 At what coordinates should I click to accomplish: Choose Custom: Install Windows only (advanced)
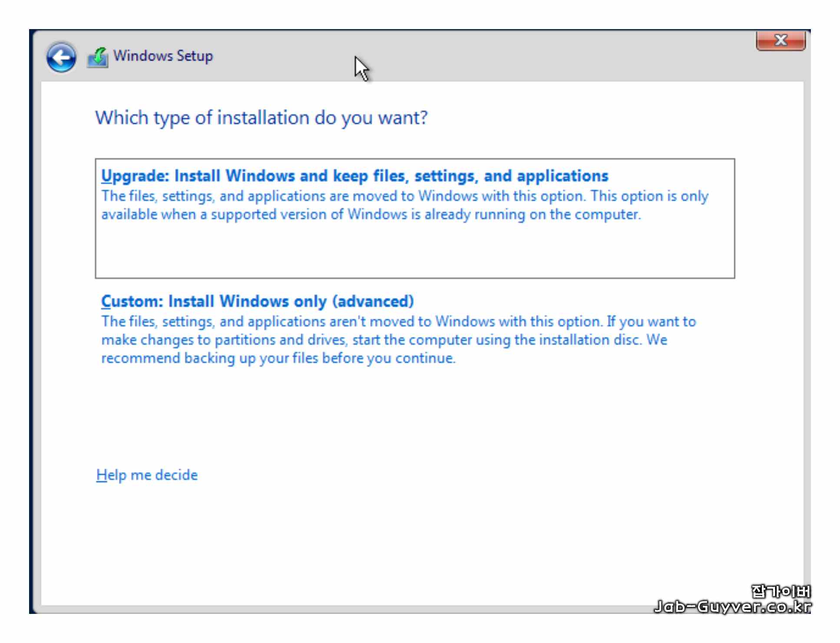point(257,301)
